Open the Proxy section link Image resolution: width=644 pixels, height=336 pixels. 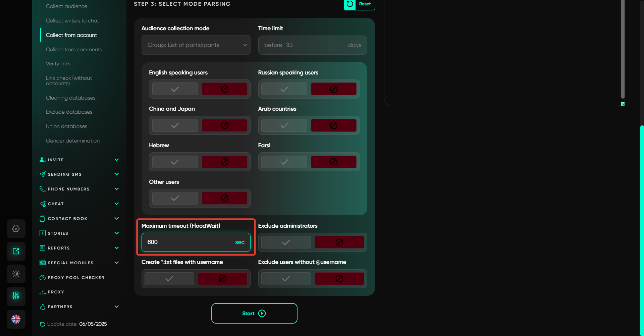(x=56, y=292)
